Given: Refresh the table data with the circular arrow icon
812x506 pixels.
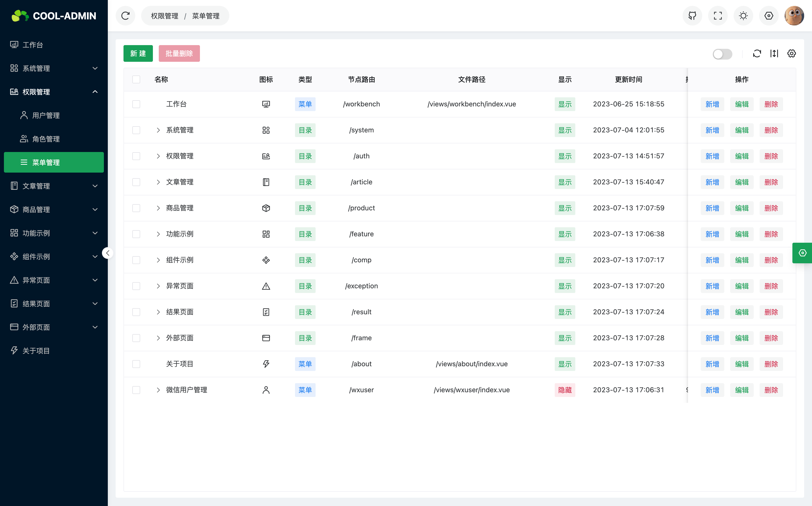Looking at the screenshot, I should [757, 53].
